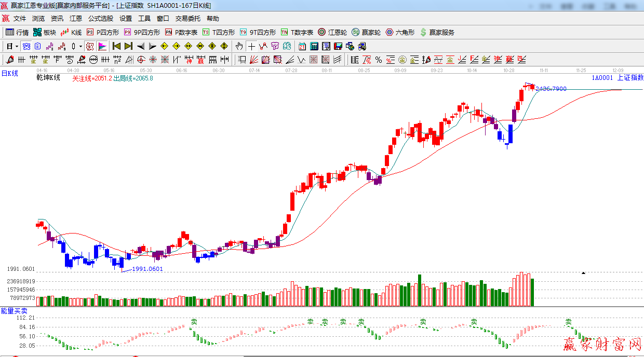This screenshot has width=644, height=357.
Task: Open the 江恩 menu
Action: [76, 19]
